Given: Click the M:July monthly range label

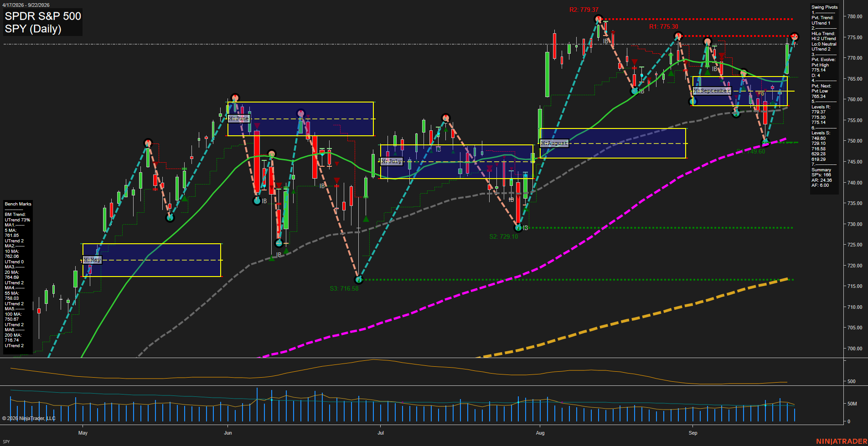Looking at the screenshot, I should (x=392, y=161).
